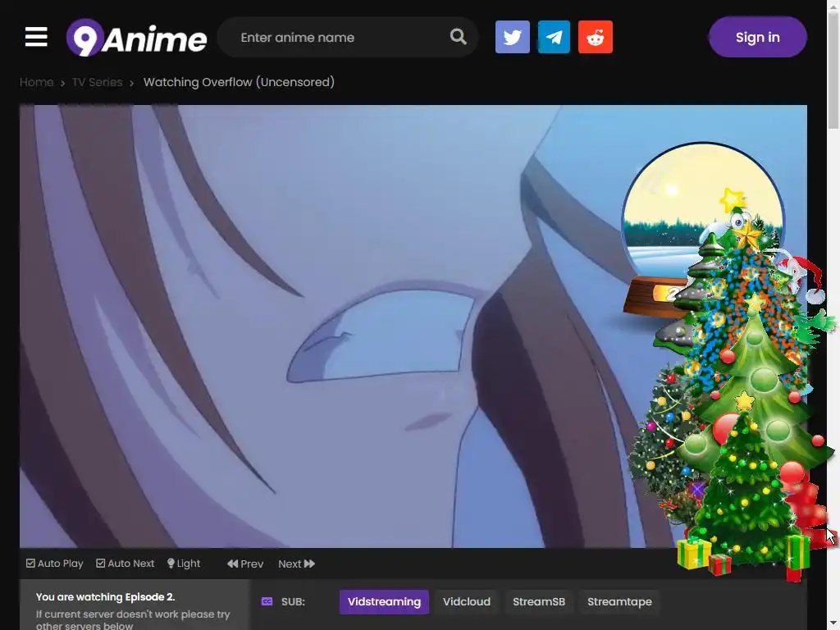Go to the Home breadcrumb
This screenshot has height=630, width=840.
pyautogui.click(x=36, y=82)
